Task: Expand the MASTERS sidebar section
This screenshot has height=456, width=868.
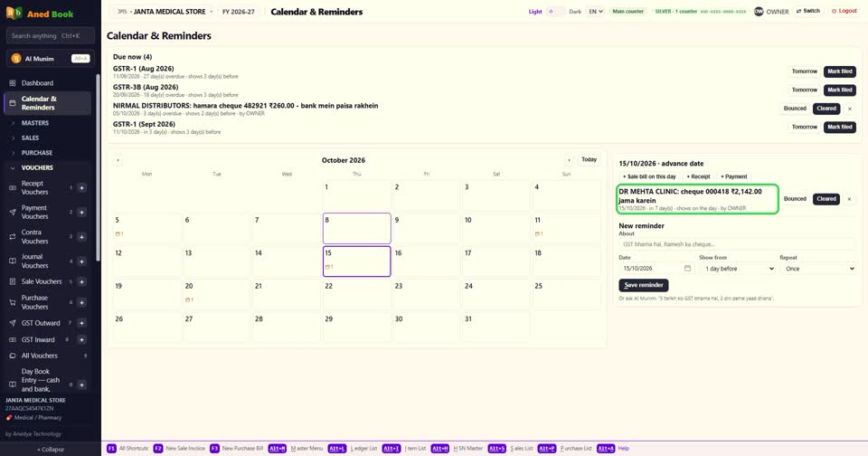Action: tap(47, 123)
